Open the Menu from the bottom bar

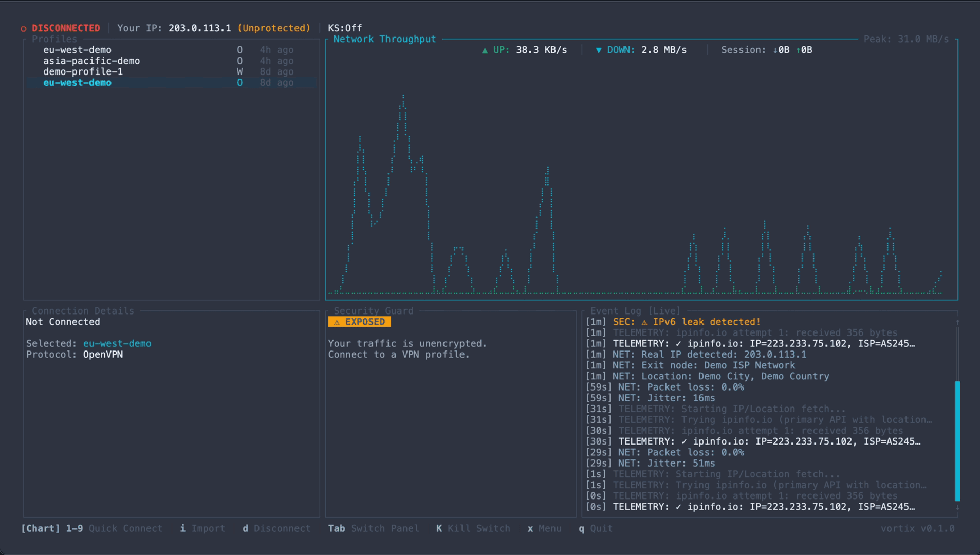coord(544,528)
